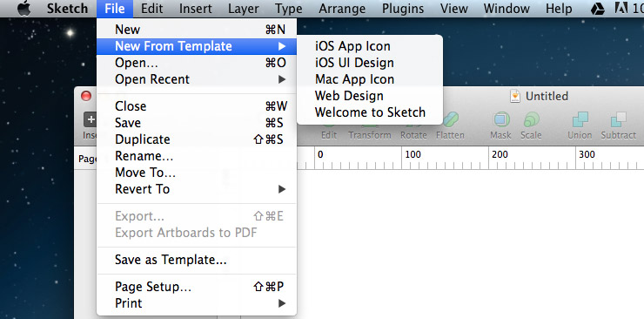This screenshot has width=644, height=319.
Task: Select the Web Design template
Action: click(370, 96)
